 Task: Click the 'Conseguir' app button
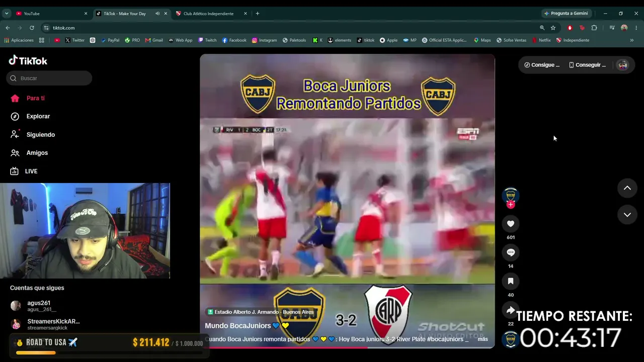[587, 65]
